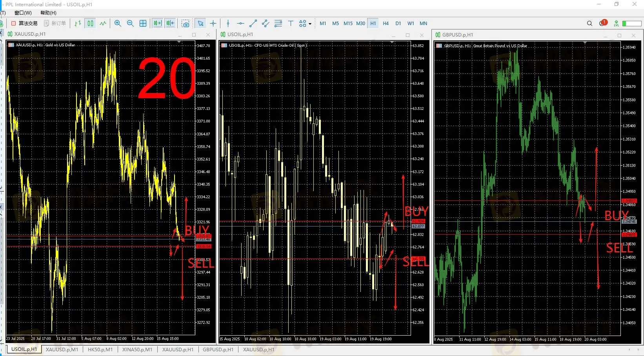Select the equidistant channel tool
The width and height of the screenshot is (644, 356).
(266, 24)
